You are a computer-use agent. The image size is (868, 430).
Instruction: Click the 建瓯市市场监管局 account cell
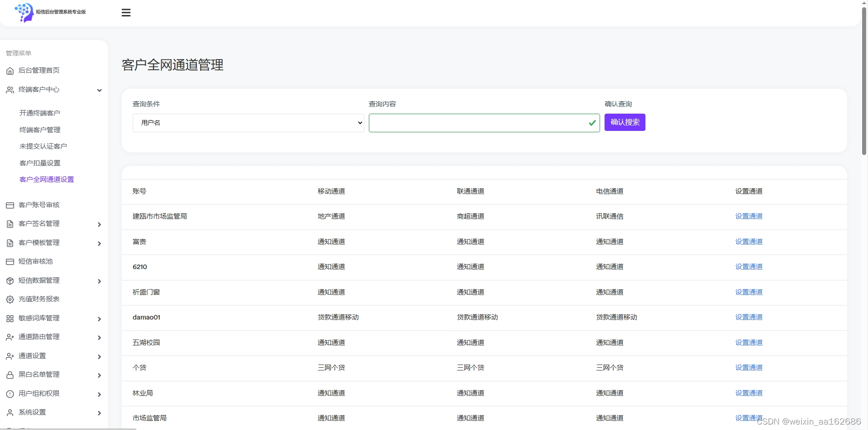click(159, 216)
